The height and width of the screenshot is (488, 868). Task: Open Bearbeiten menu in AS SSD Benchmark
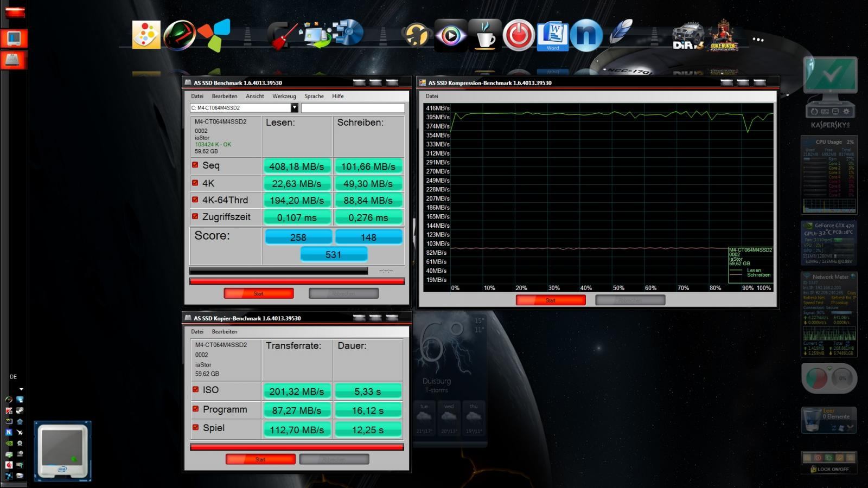(225, 96)
